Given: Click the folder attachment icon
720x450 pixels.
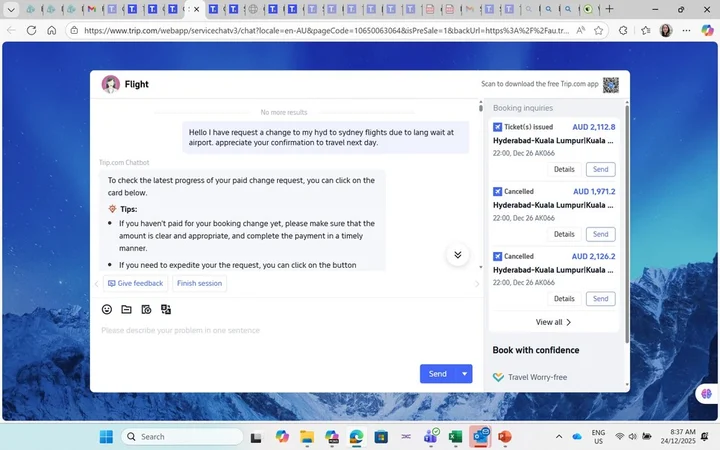Looking at the screenshot, I should (x=126, y=310).
